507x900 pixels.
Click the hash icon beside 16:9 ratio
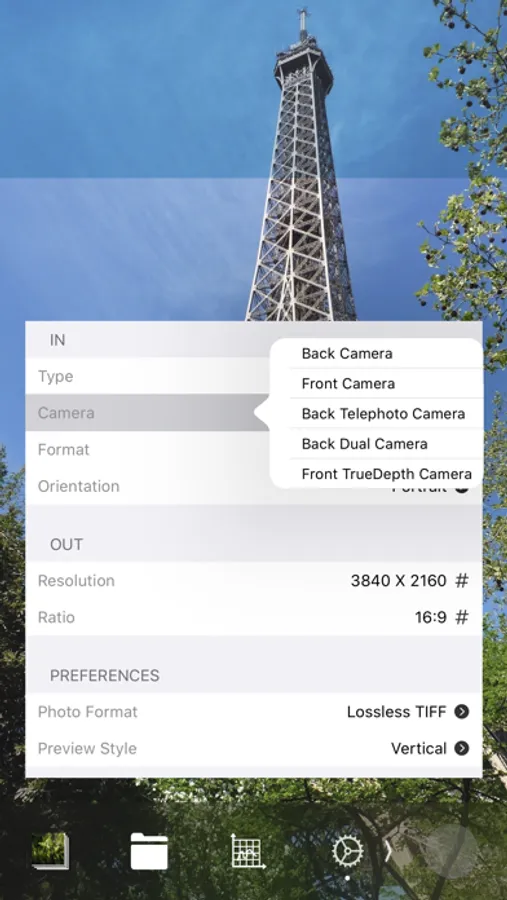(462, 618)
